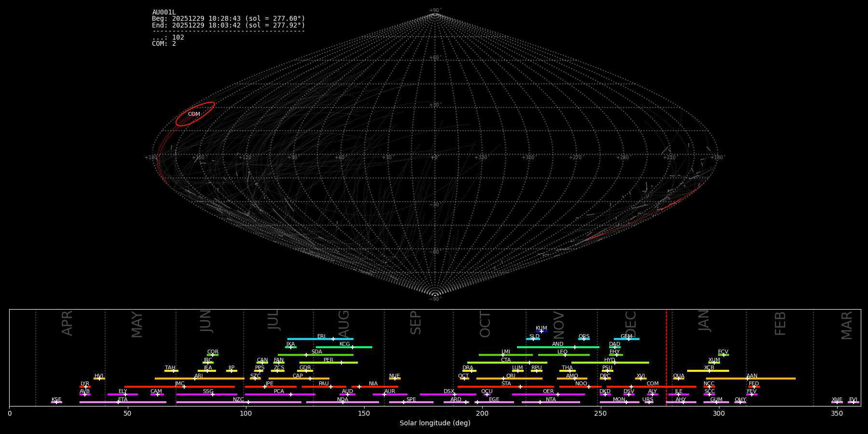The height and width of the screenshot is (434, 868).
Task: Select the AU001L station title text
Action: point(164,13)
